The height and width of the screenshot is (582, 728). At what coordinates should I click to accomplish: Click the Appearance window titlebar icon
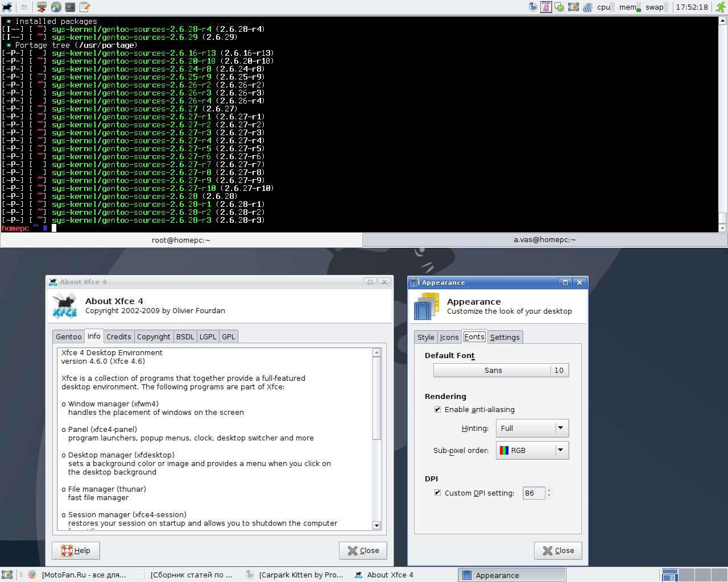pos(415,282)
